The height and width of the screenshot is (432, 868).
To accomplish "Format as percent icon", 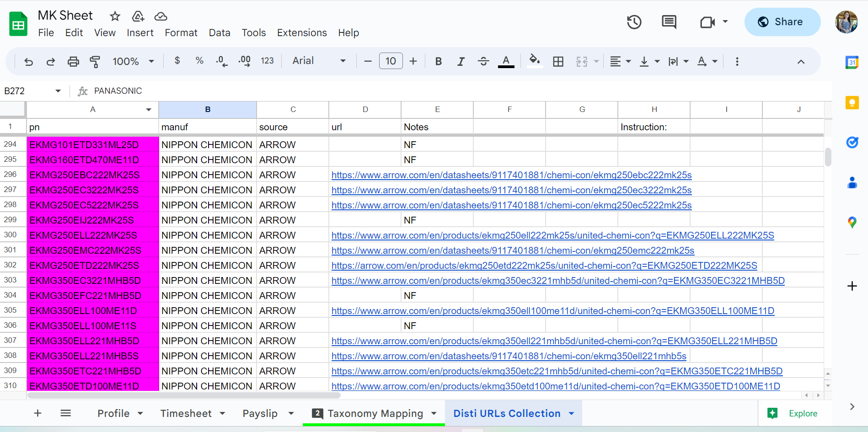I will [199, 61].
